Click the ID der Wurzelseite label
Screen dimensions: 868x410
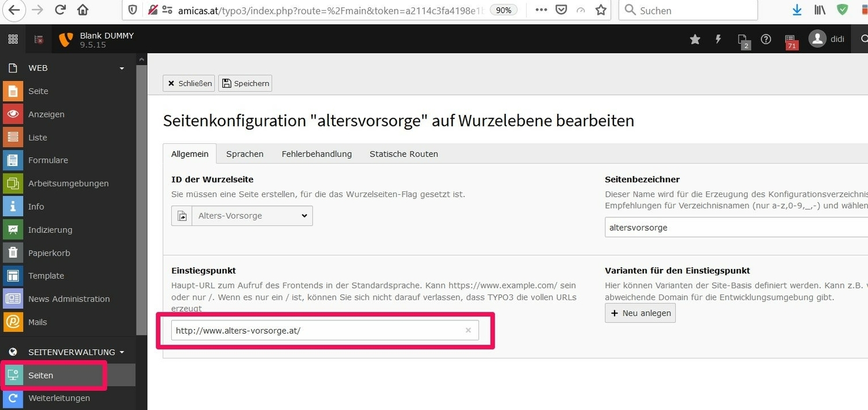pyautogui.click(x=212, y=179)
